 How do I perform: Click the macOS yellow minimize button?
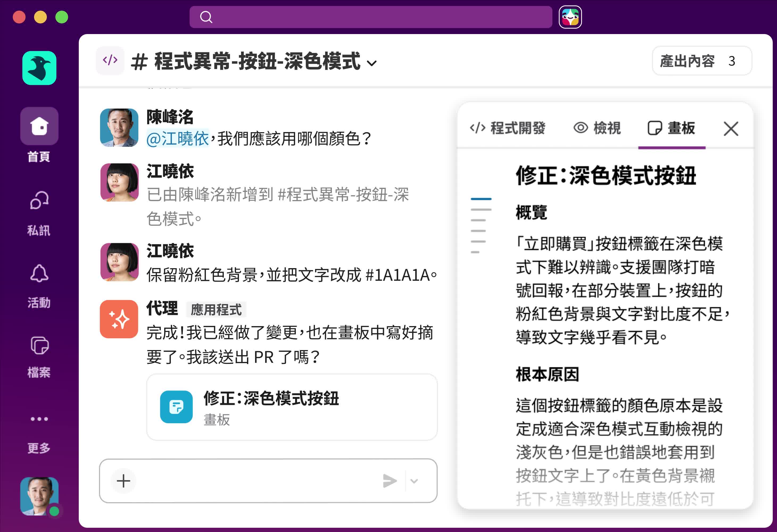40,17
